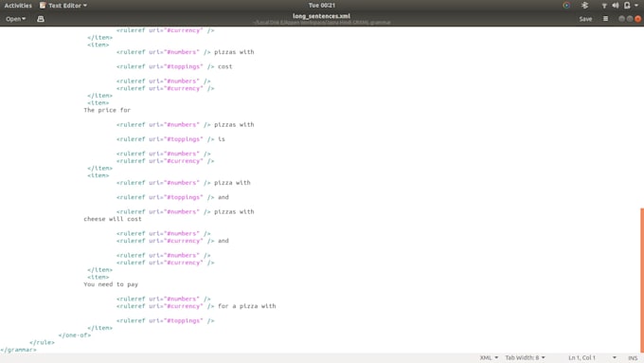The height and width of the screenshot is (363, 644).
Task: Maximize the Text Editor window
Action: (x=630, y=19)
